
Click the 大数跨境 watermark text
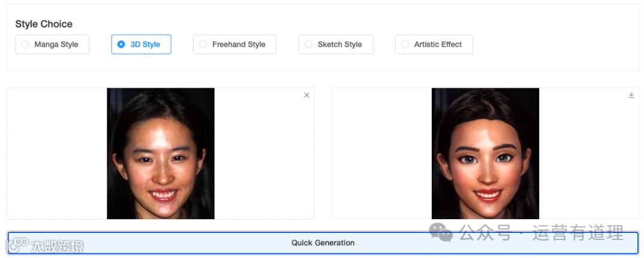(57, 245)
